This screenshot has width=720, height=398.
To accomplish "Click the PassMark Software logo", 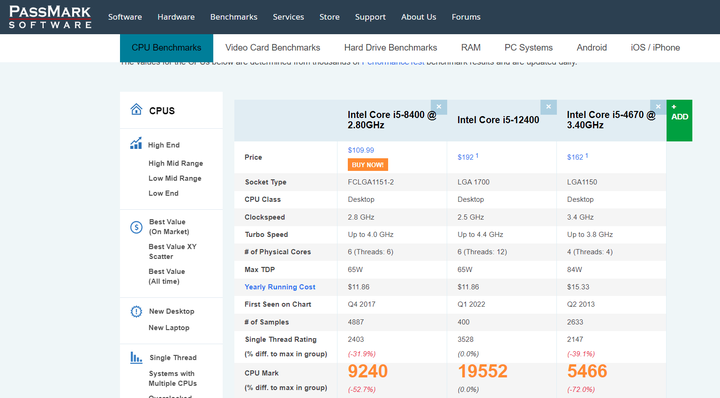I will [x=50, y=17].
